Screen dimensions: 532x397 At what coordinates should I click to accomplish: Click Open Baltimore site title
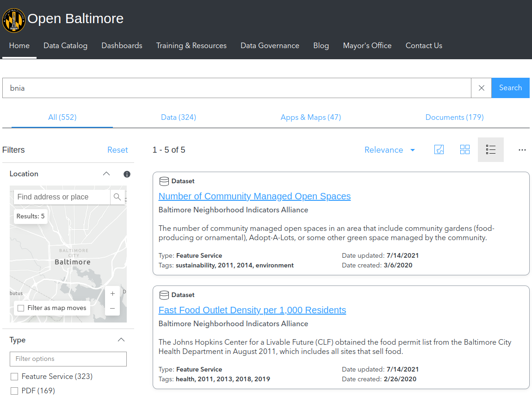(x=75, y=19)
